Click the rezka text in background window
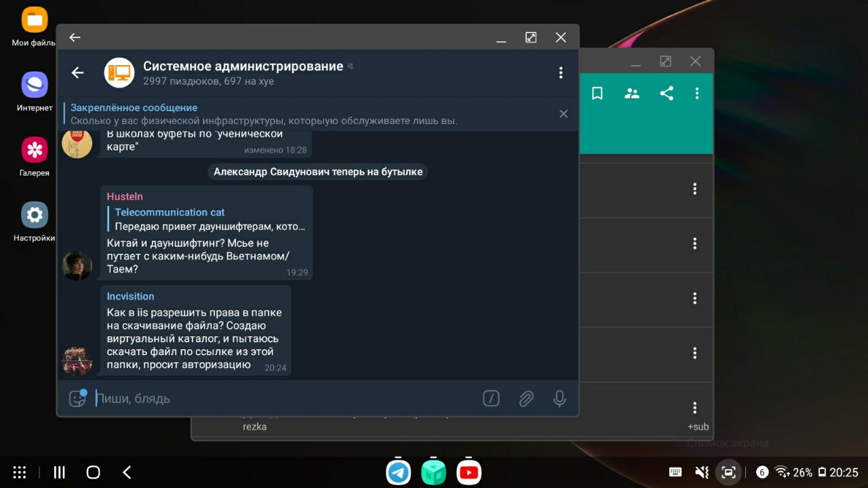The image size is (868, 488). click(x=255, y=427)
